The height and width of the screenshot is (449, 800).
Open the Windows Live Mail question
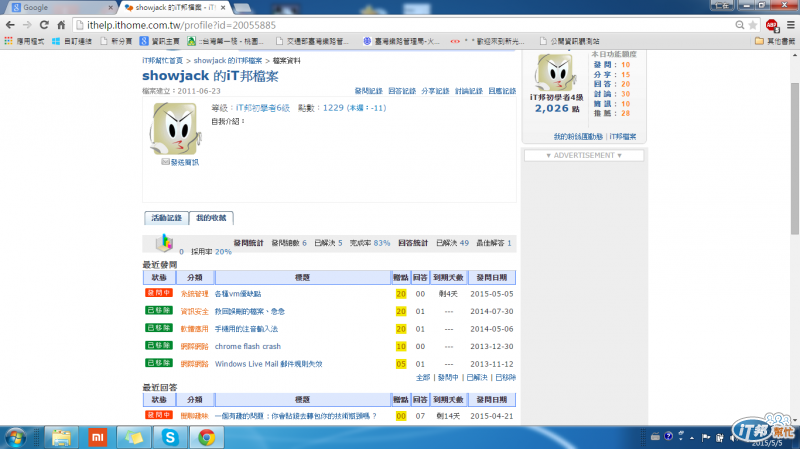click(268, 364)
